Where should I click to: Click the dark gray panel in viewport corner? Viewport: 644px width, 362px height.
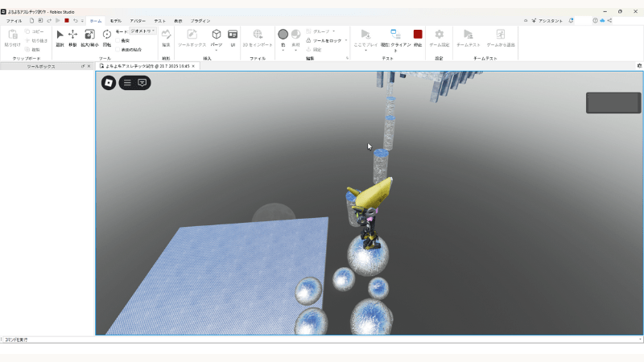613,103
